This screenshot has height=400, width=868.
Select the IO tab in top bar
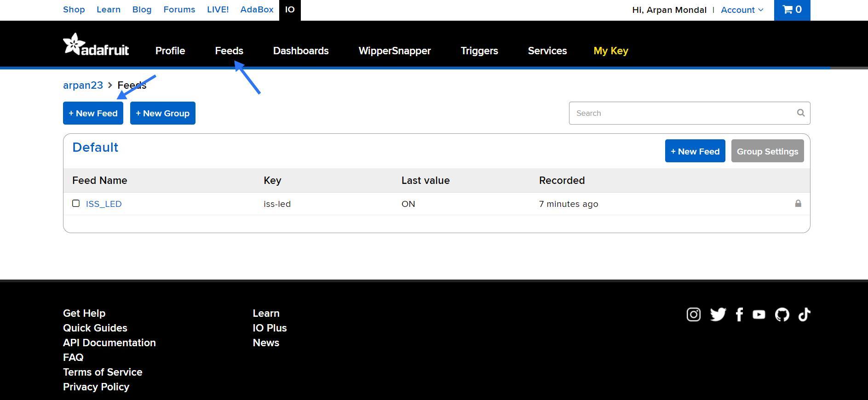coord(290,10)
